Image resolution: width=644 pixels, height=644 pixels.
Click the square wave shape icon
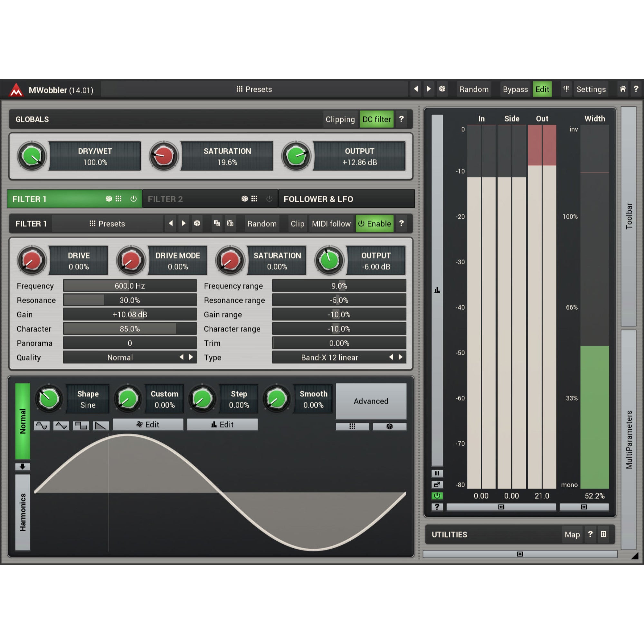81,426
